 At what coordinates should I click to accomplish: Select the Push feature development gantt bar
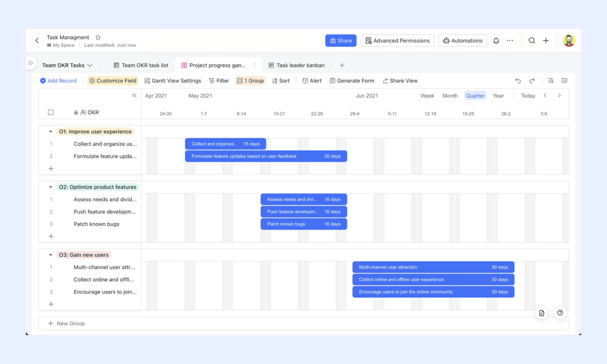tap(304, 212)
